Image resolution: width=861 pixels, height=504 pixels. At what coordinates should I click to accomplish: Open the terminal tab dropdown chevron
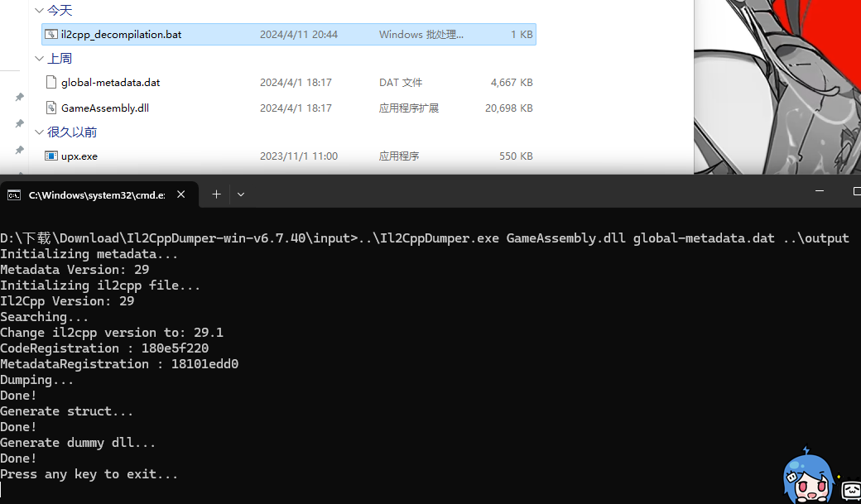(x=240, y=194)
